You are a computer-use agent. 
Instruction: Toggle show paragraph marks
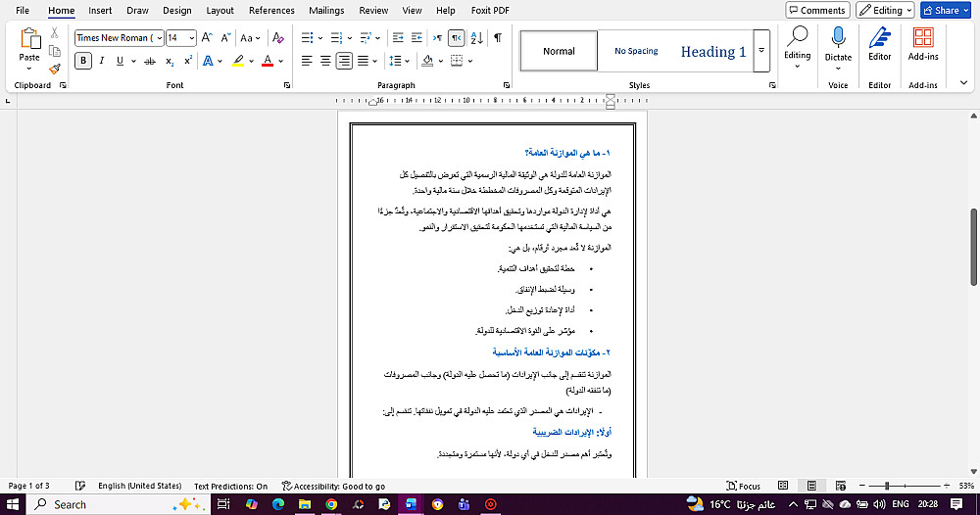[x=498, y=38]
